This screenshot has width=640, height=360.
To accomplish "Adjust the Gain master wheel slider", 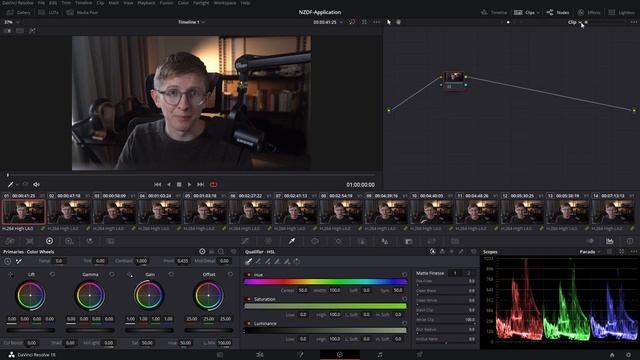I will [x=149, y=330].
